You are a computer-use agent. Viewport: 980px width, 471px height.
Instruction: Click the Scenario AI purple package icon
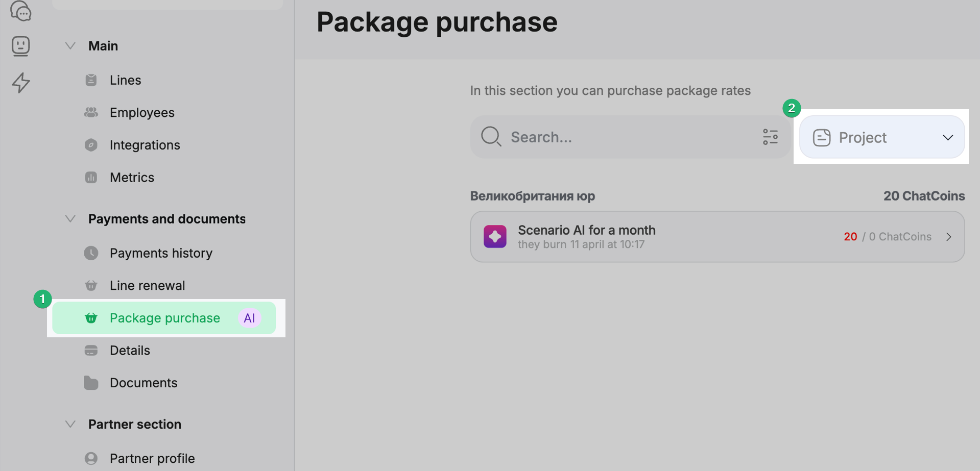[x=495, y=237]
